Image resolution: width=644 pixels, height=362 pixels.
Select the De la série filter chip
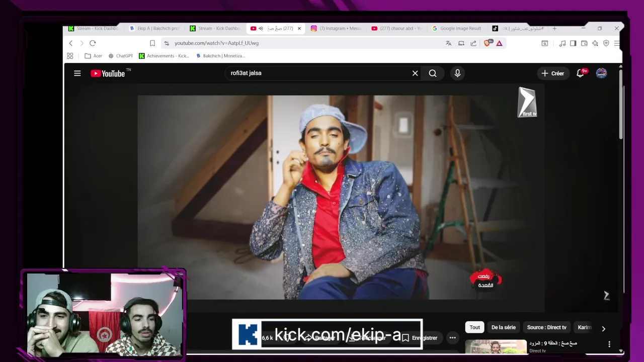503,327
